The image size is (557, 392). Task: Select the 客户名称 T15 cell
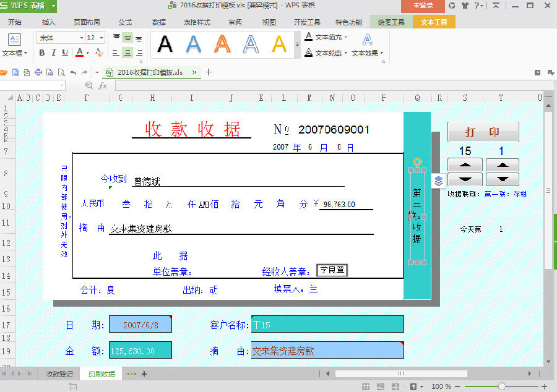pos(327,324)
